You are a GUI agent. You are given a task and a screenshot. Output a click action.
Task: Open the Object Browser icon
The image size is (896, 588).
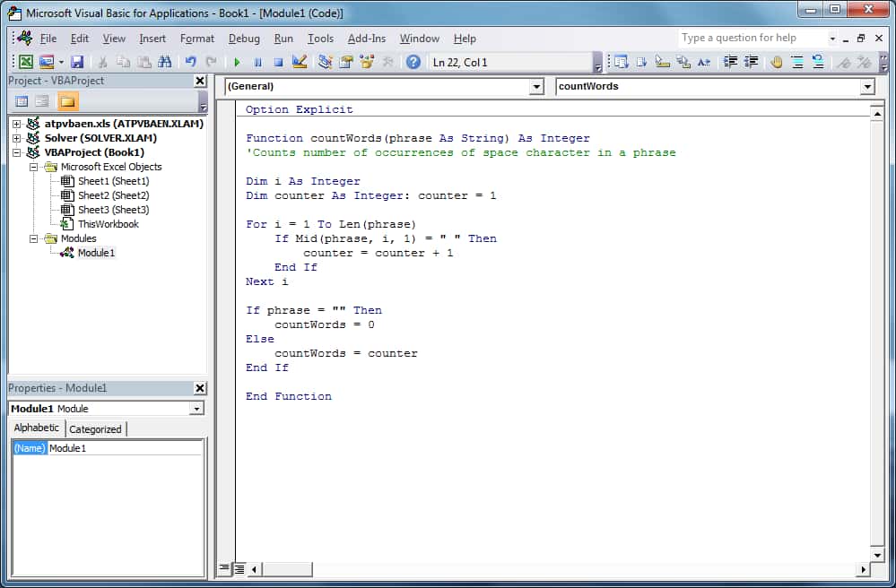[x=367, y=62]
